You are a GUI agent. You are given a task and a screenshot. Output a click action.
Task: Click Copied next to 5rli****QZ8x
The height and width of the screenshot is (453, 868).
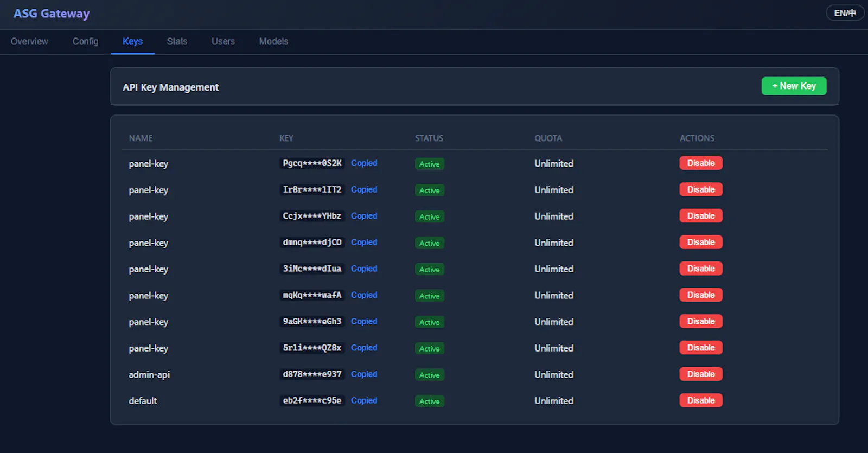click(x=364, y=348)
